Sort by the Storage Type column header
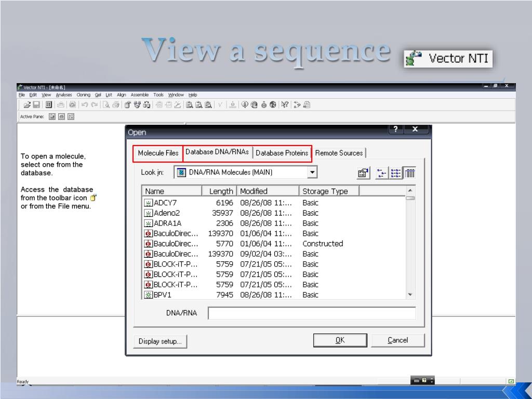The width and height of the screenshot is (532, 399). click(329, 191)
